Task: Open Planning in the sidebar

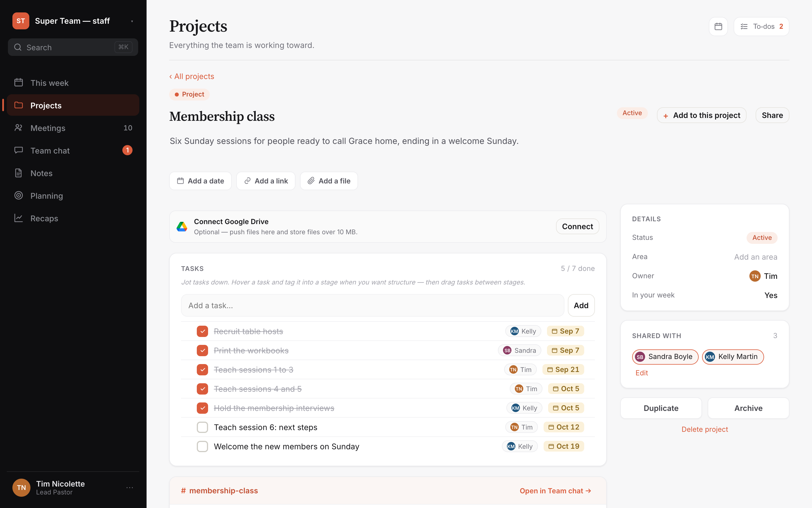Action: 73,195
